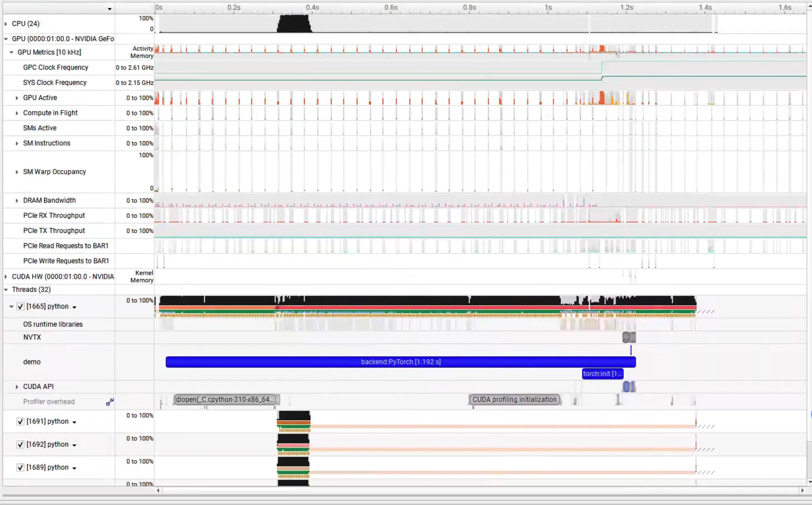812x505 pixels.
Task: Click the horizontal scrollbar left arrow
Action: point(158,491)
